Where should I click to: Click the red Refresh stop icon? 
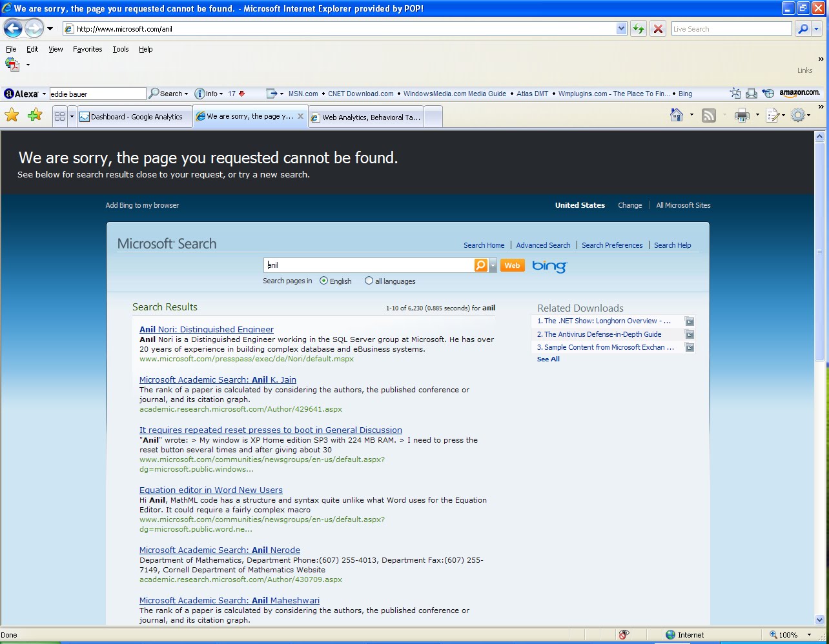point(658,28)
